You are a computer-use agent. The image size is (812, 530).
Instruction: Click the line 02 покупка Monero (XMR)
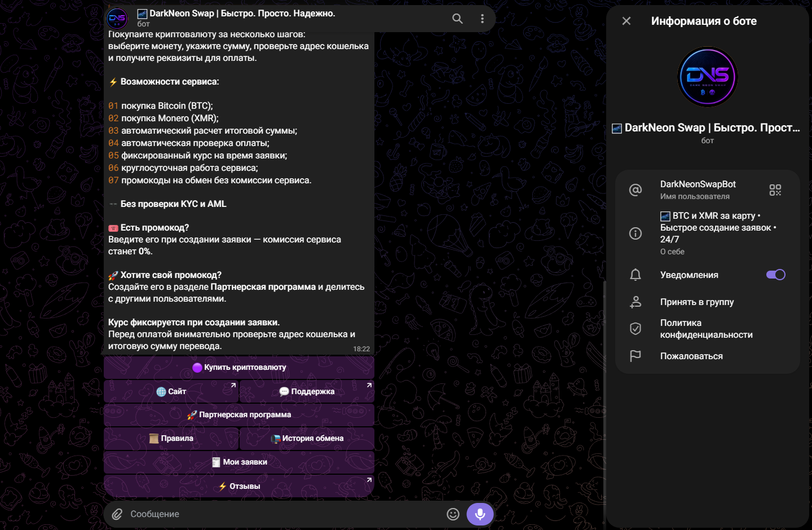164,118
